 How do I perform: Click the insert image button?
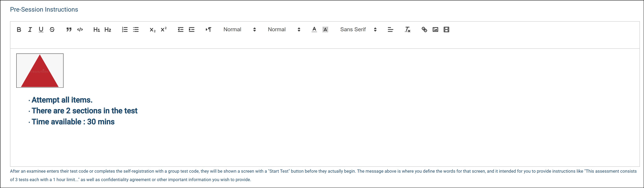(435, 29)
